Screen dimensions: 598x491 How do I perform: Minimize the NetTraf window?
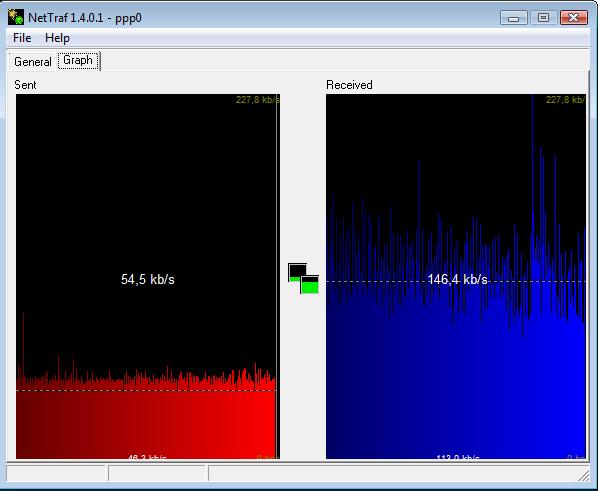tap(513, 18)
